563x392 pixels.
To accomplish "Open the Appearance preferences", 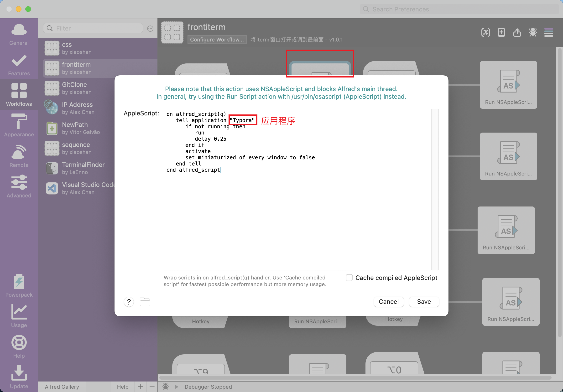I will (19, 125).
